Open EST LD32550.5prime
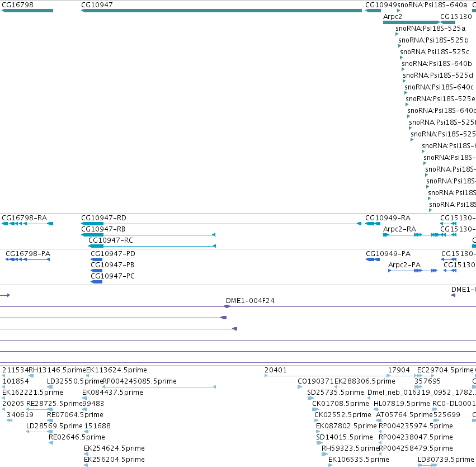The height and width of the screenshot is (468, 476). pos(76,381)
